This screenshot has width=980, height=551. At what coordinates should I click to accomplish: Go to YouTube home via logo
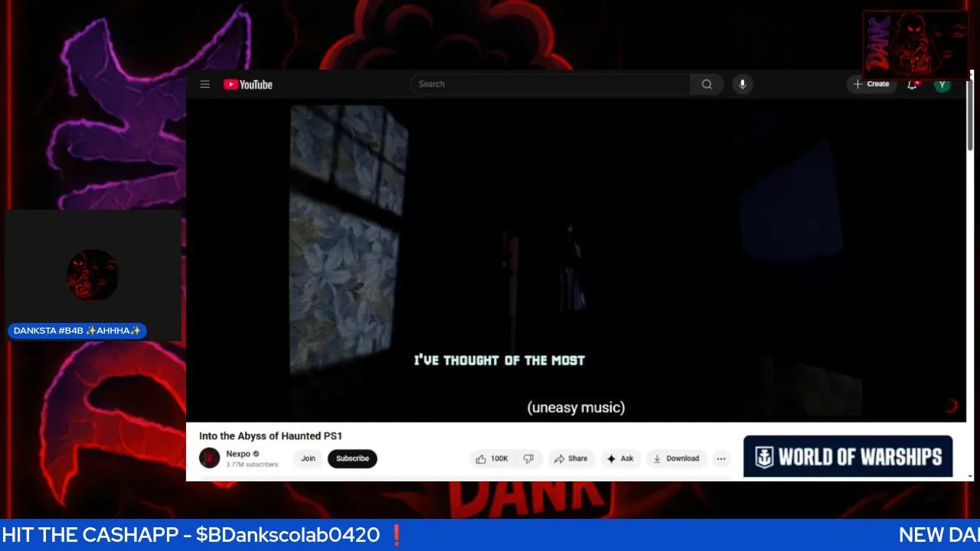[x=248, y=84]
